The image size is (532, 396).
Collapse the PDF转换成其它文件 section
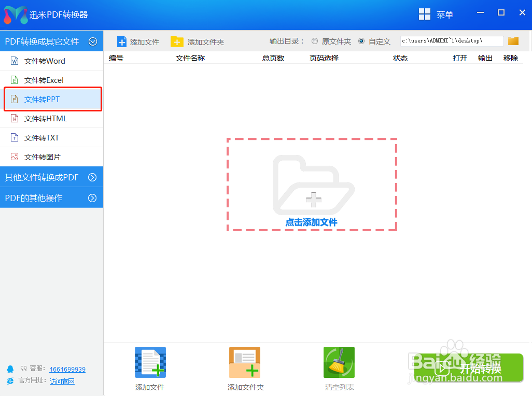click(94, 41)
